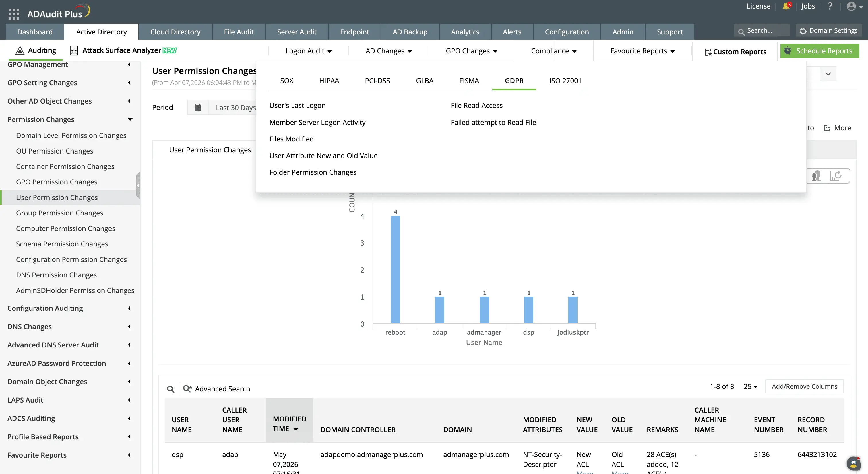868x474 pixels.
Task: Open User's Last Logon report
Action: [297, 106]
